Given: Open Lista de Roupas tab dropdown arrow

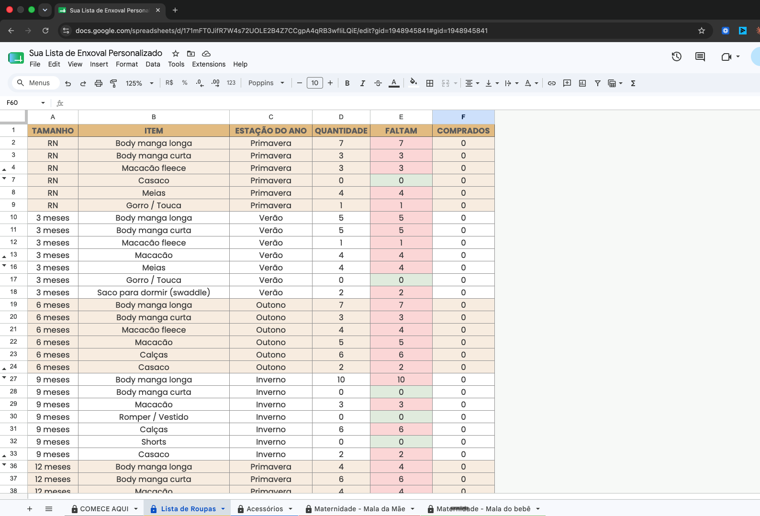Looking at the screenshot, I should [x=223, y=509].
